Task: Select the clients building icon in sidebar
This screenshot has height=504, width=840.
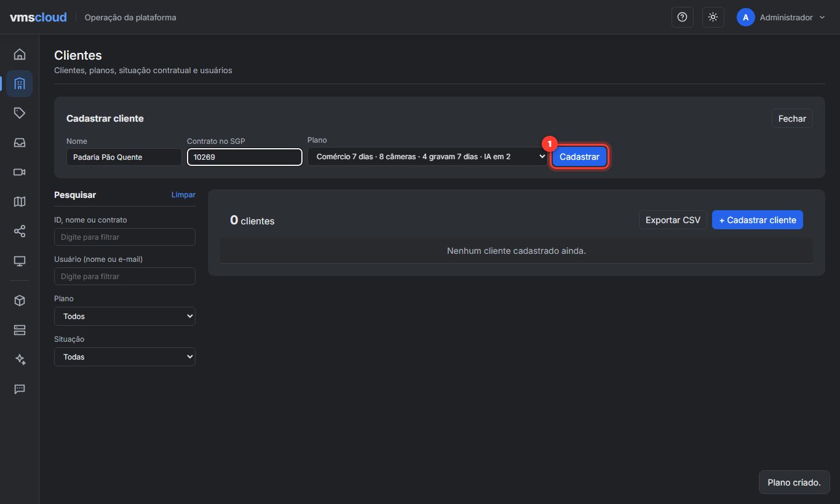Action: [20, 84]
